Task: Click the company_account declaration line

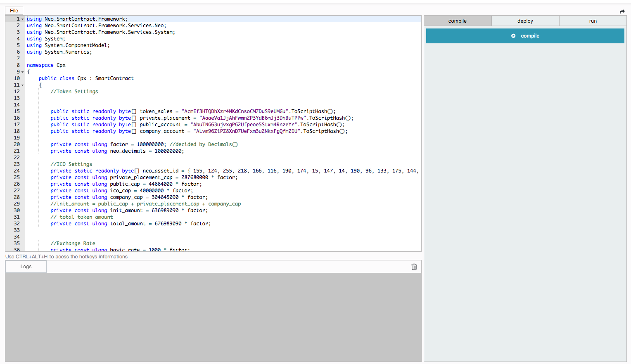Action: point(199,131)
